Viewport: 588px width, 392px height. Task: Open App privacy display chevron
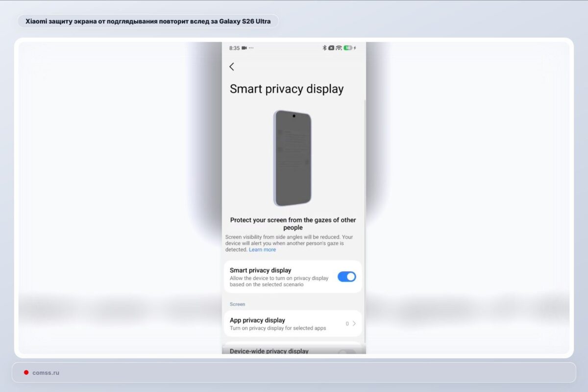[354, 323]
